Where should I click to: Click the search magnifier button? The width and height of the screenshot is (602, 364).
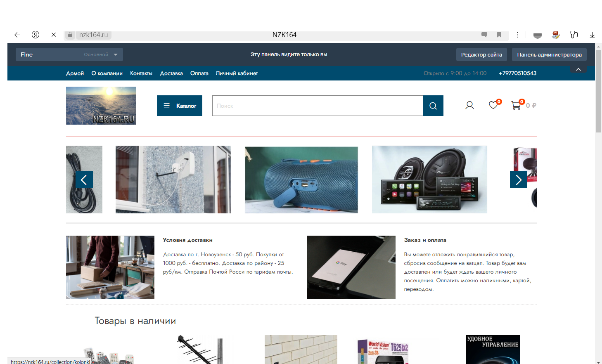click(x=433, y=106)
